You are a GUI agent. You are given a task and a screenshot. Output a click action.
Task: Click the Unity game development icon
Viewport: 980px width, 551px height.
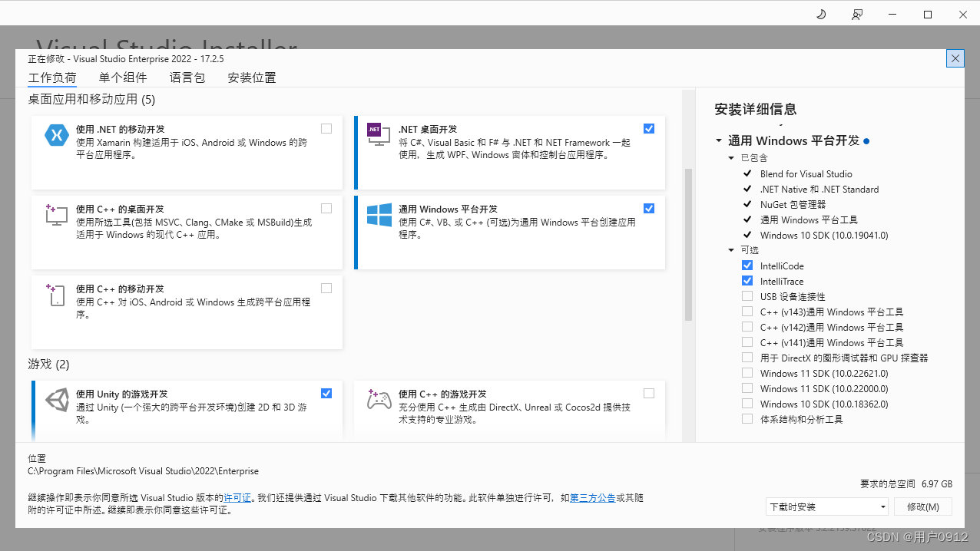57,400
